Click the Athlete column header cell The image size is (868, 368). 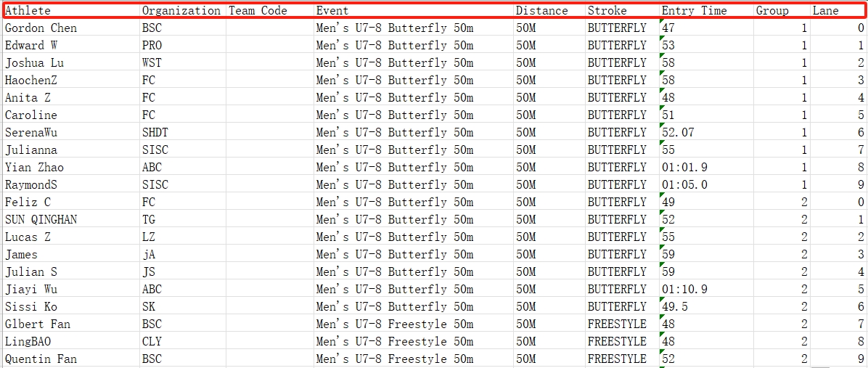[71, 11]
